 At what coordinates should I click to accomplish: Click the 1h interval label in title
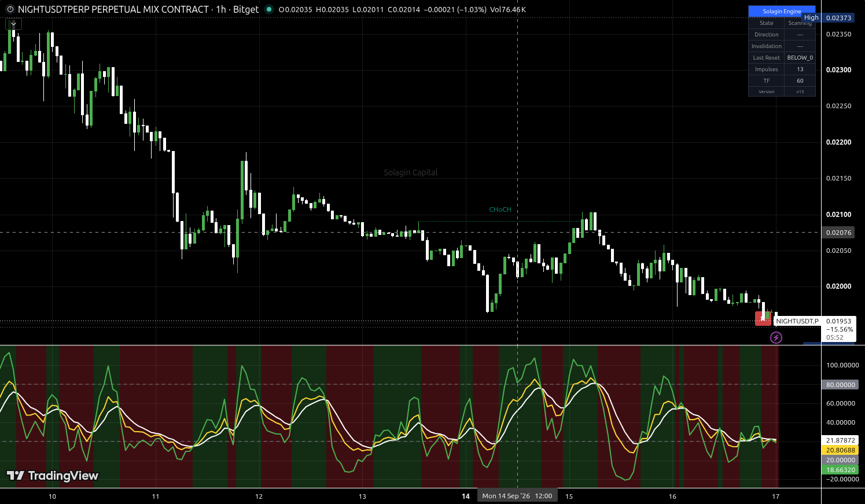point(221,9)
